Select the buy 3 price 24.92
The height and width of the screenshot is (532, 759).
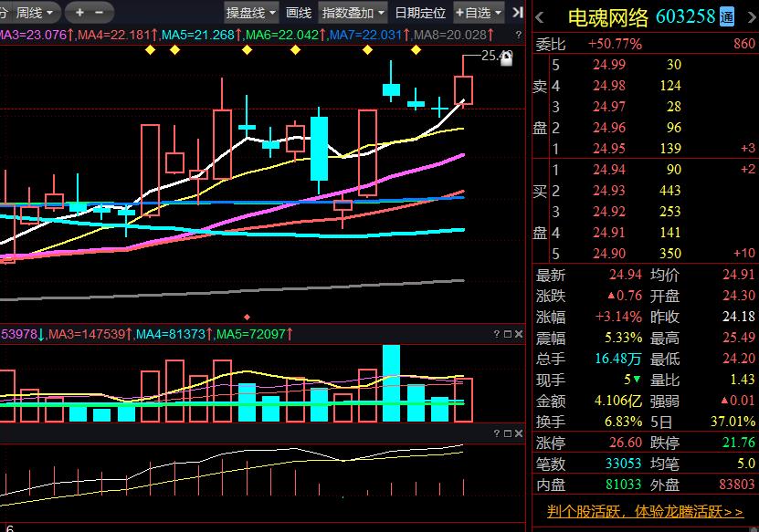[609, 212]
